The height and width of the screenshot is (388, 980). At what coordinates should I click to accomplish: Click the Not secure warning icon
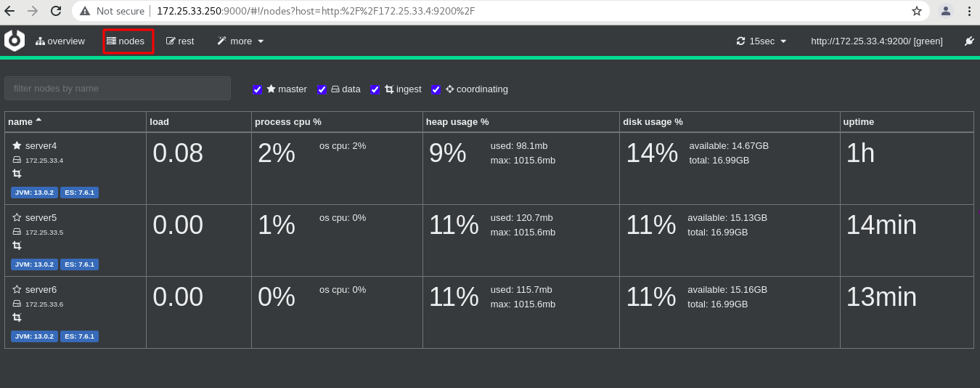[x=85, y=12]
